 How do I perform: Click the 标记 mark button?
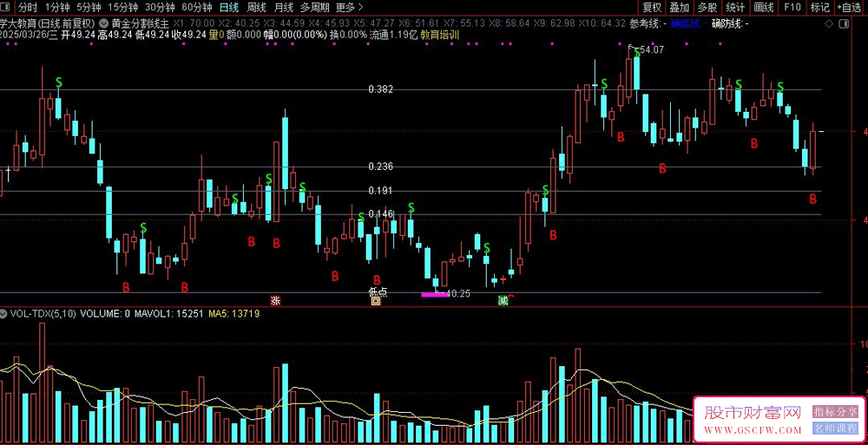(x=820, y=7)
